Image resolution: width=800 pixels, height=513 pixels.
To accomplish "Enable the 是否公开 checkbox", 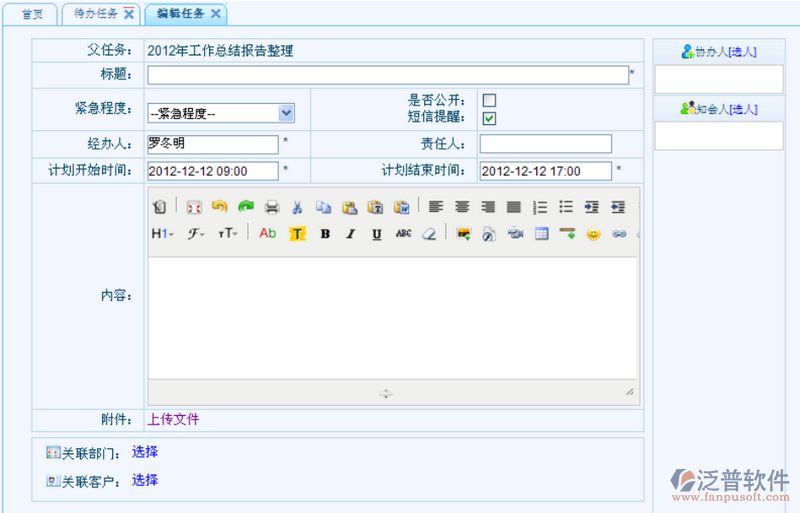I will (x=490, y=100).
